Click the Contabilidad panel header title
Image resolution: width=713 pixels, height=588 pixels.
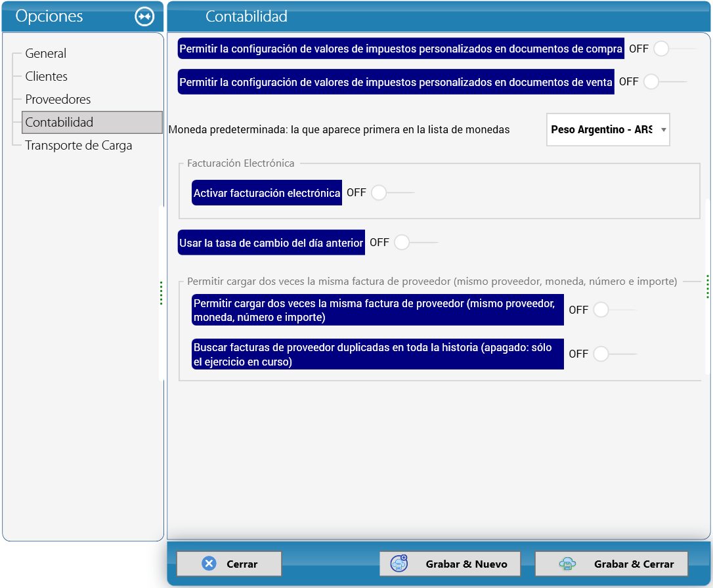coord(246,16)
